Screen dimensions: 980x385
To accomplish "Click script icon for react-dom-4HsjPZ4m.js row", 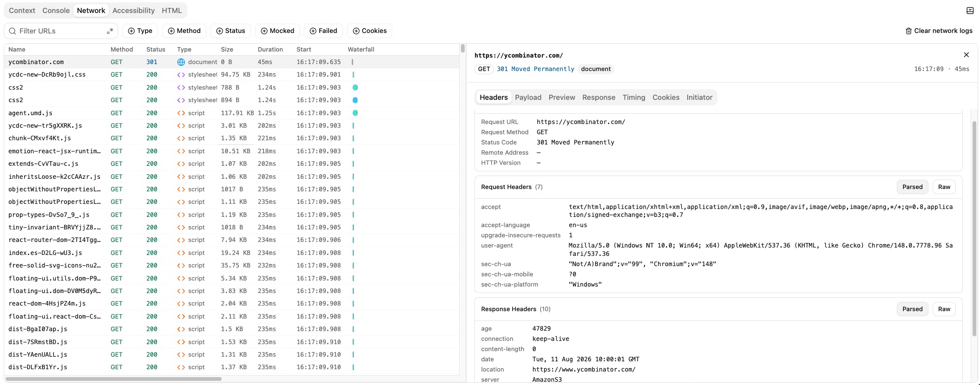I will [x=181, y=304].
